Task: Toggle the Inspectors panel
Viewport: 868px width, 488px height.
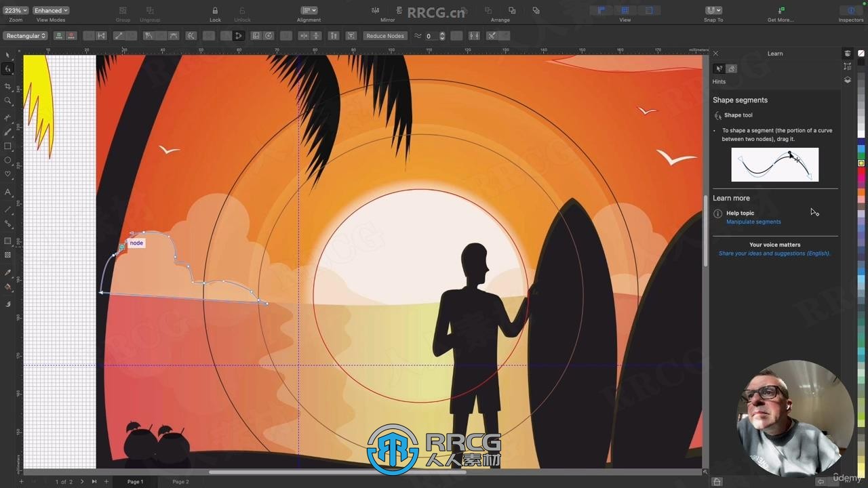Action: (851, 11)
